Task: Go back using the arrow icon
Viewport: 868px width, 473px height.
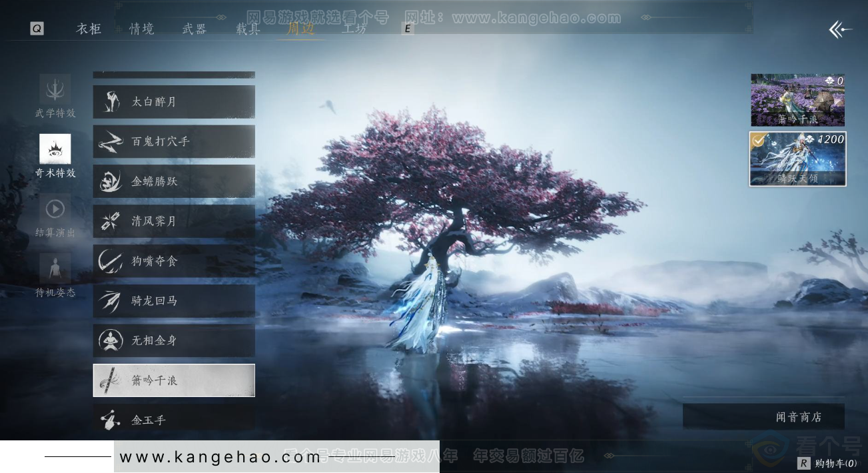Action: coord(840,29)
